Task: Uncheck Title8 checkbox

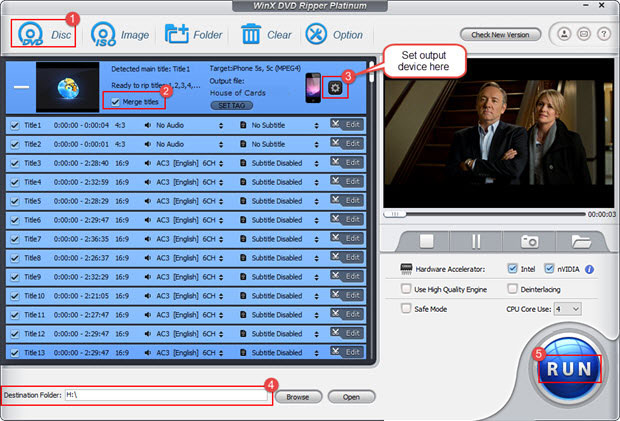Action: (15, 258)
